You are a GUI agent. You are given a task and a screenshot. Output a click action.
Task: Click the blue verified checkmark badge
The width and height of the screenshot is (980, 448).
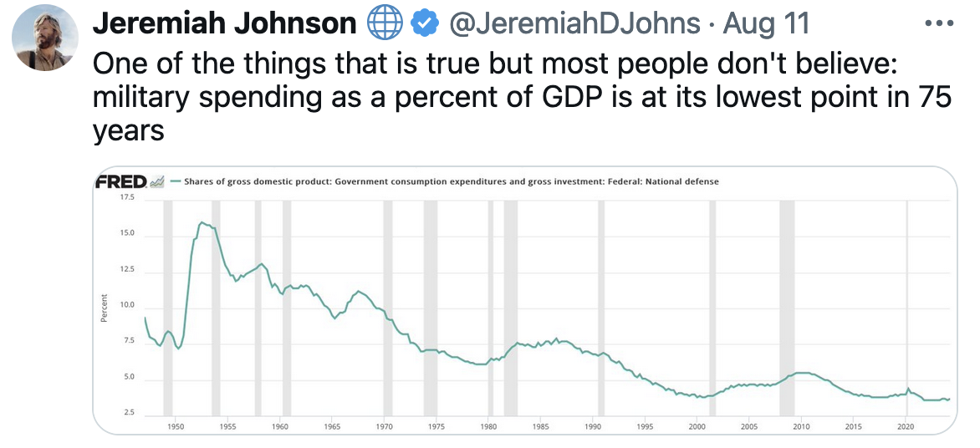tap(426, 24)
